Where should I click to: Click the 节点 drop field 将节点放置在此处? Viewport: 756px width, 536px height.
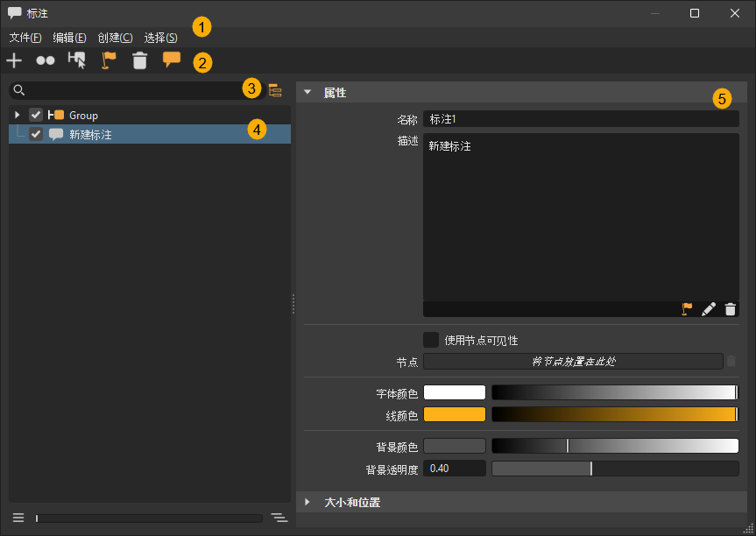point(573,361)
